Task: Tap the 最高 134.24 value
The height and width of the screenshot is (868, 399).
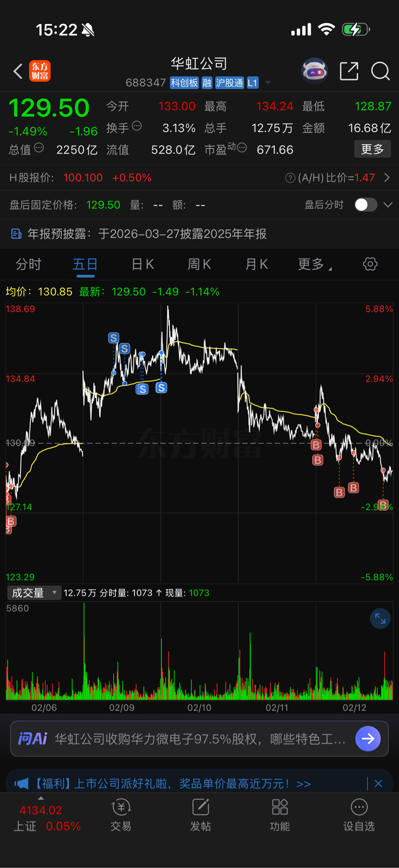Action: 275,106
